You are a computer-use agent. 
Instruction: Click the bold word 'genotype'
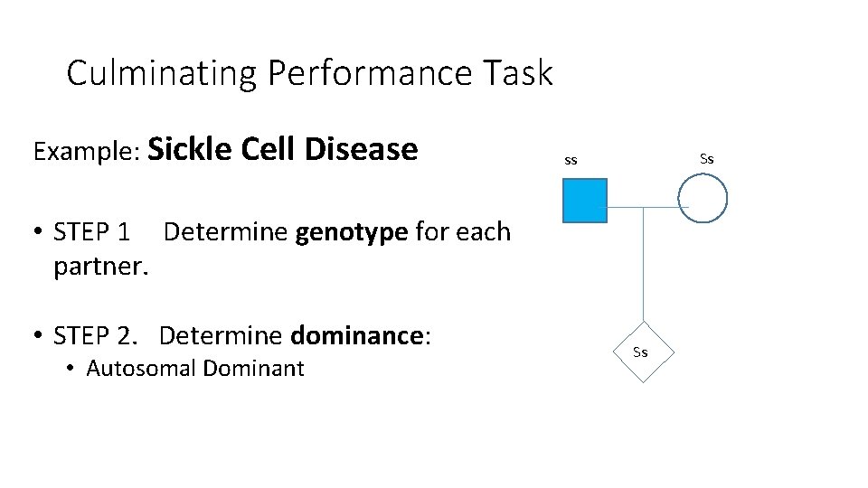(x=352, y=232)
